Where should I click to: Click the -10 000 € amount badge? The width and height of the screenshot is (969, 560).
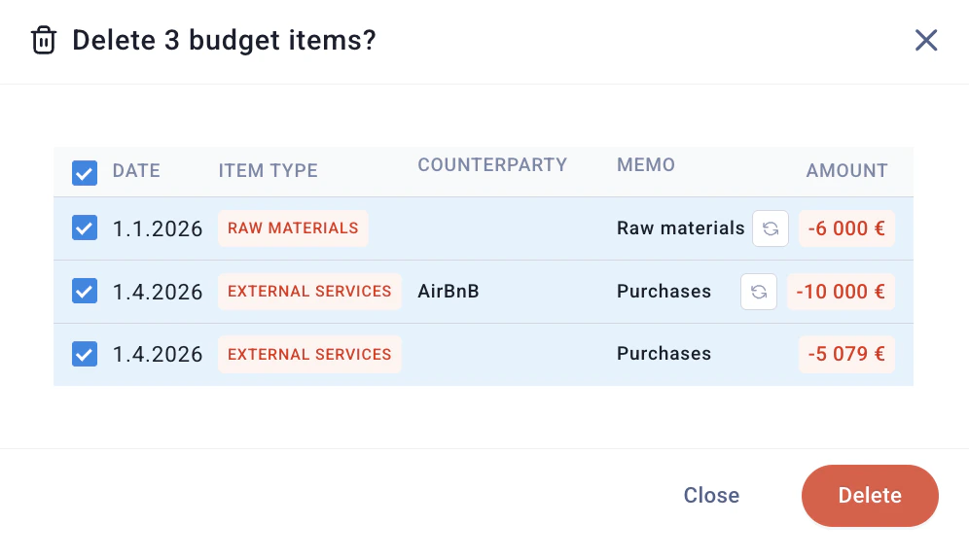pyautogui.click(x=841, y=292)
